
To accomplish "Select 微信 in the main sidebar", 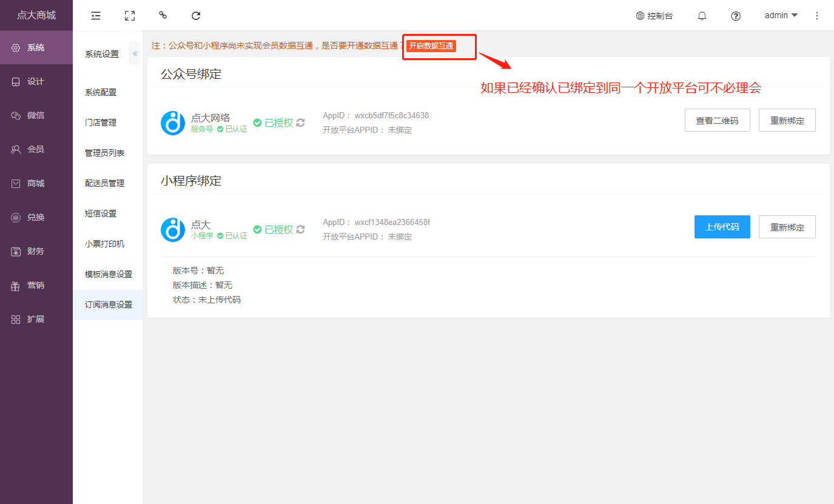I will (36, 115).
